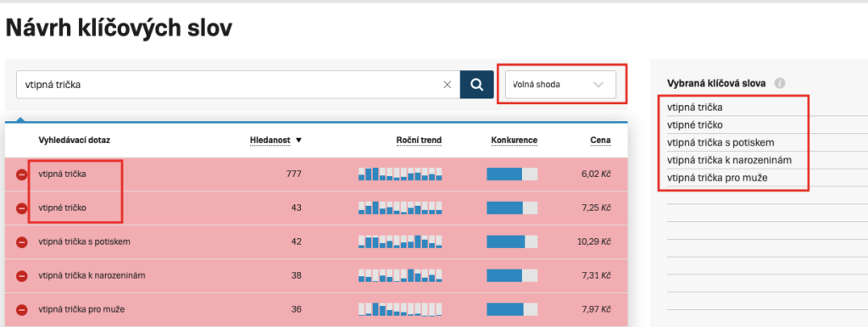Viewport: 868px width, 327px height.
Task: Click the search volume value 36
Action: click(296, 309)
